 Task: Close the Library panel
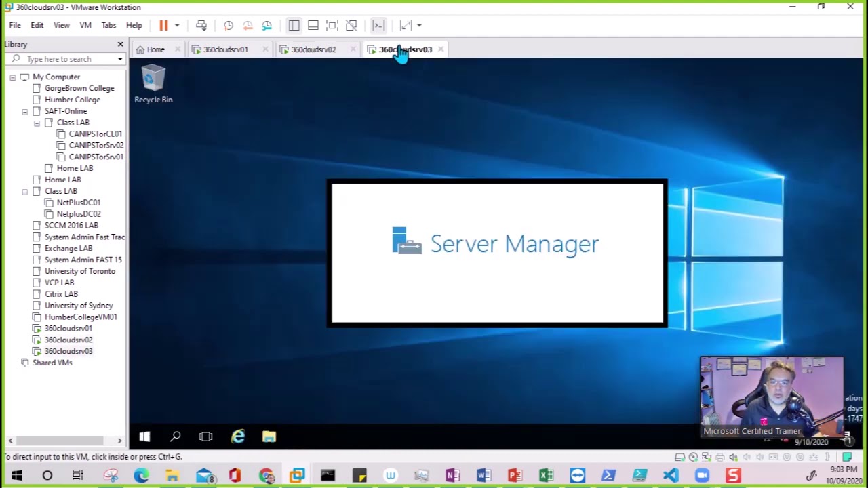[120, 44]
